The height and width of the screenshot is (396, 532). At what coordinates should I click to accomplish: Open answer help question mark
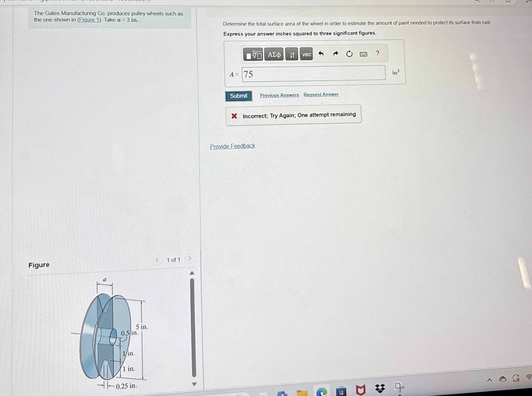pos(378,53)
